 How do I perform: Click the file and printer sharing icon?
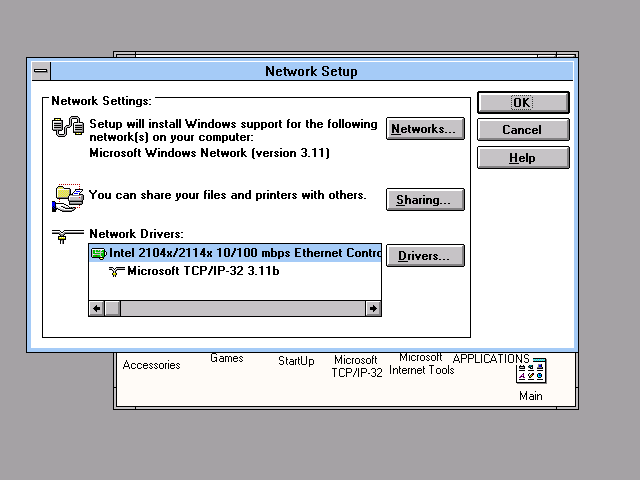pos(68,198)
